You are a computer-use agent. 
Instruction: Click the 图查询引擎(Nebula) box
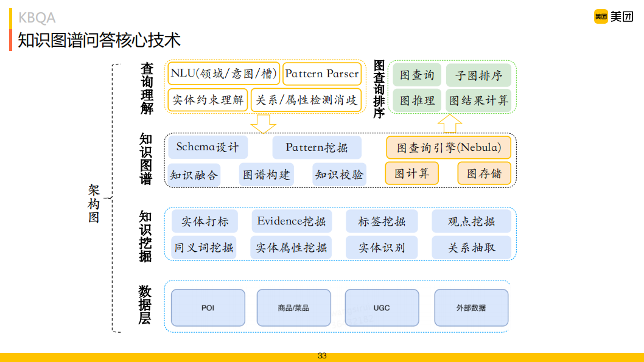[449, 147]
